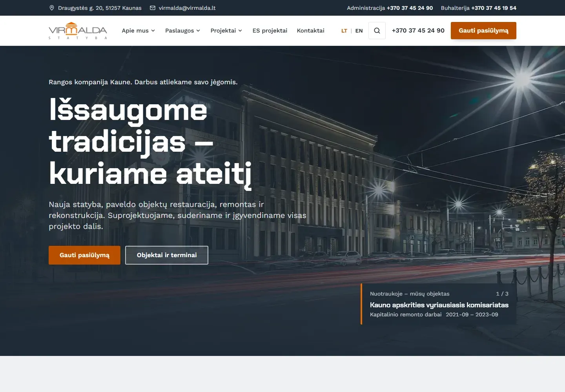The height and width of the screenshot is (392, 565).
Task: Click 'Kapitalinio remonto darbai' text
Action: click(x=406, y=314)
